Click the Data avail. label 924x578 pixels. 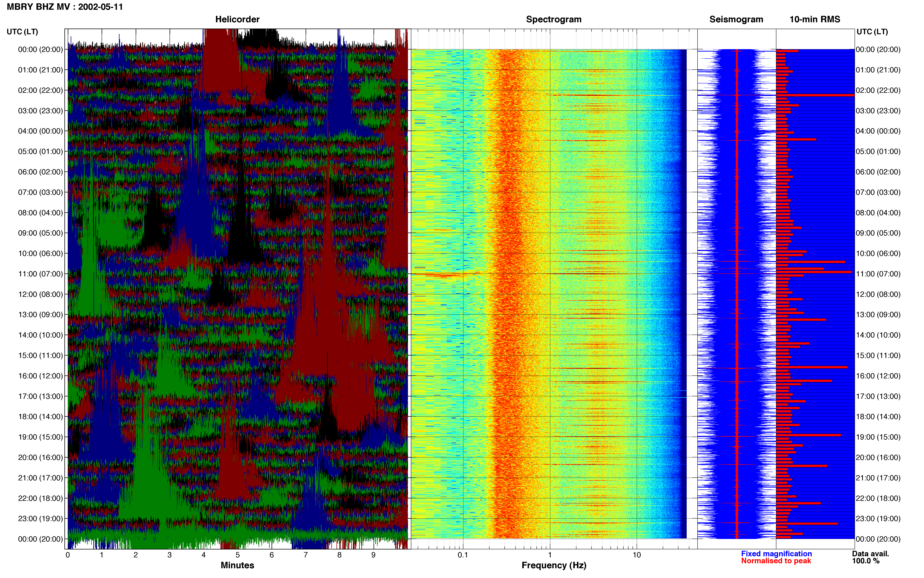[x=870, y=554]
